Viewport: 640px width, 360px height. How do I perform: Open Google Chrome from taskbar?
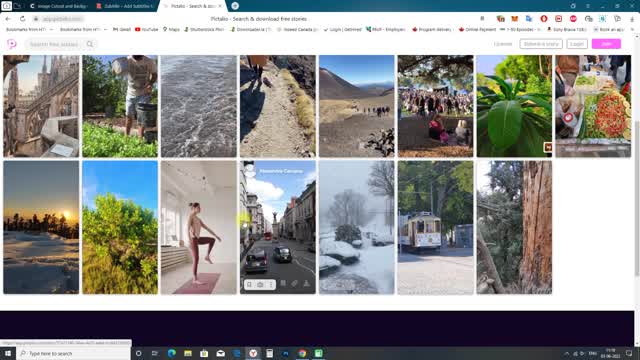click(302, 353)
